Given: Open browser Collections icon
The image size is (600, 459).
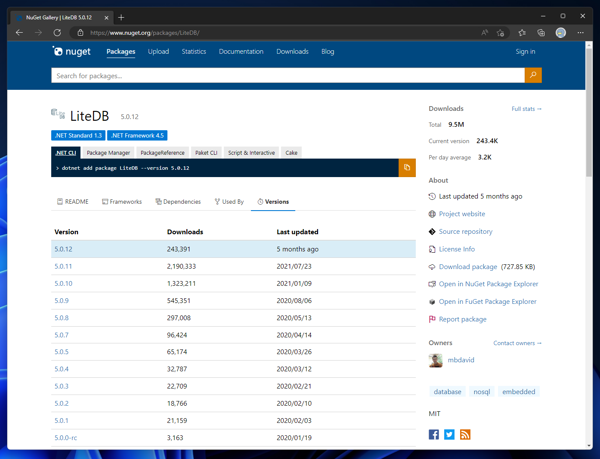Looking at the screenshot, I should coord(541,33).
